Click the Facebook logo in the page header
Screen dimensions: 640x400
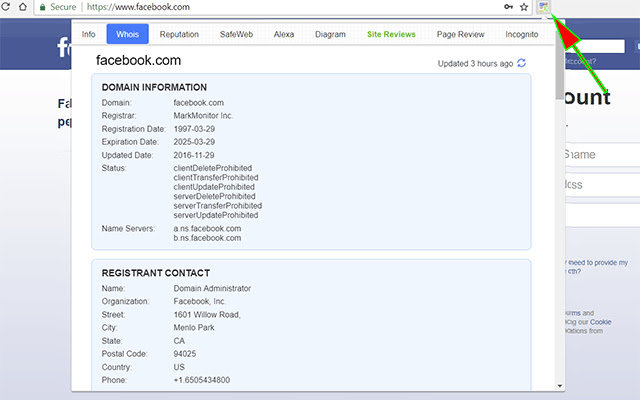click(x=64, y=48)
